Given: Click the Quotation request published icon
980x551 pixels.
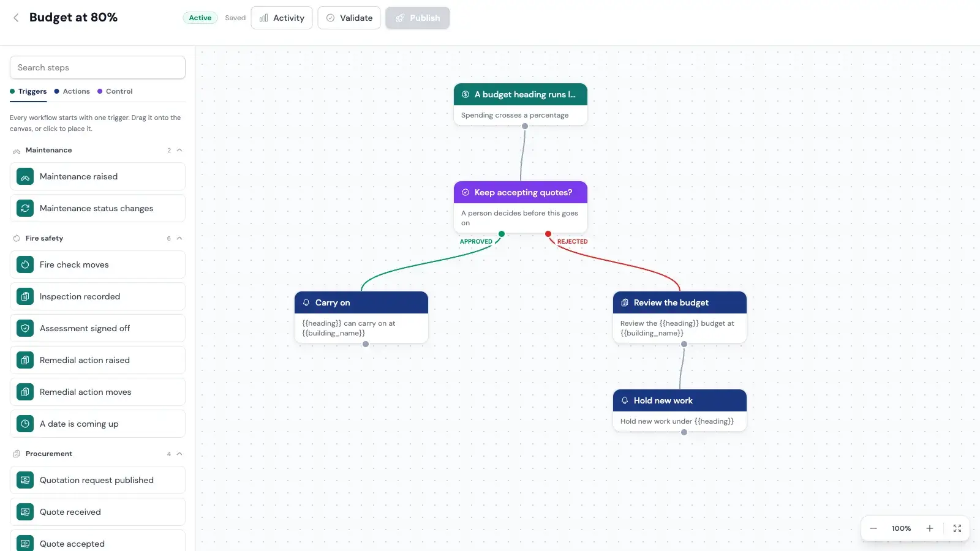Looking at the screenshot, I should 25,480.
